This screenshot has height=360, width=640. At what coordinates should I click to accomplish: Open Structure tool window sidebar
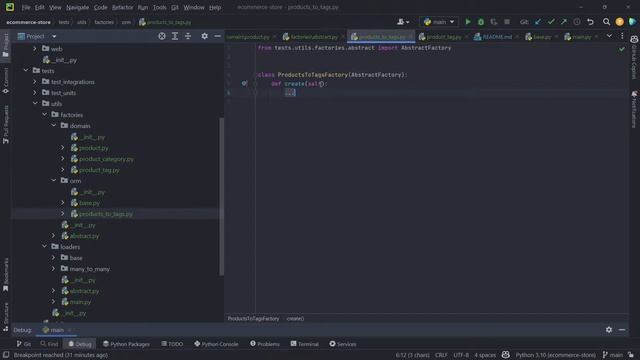pos(5,317)
